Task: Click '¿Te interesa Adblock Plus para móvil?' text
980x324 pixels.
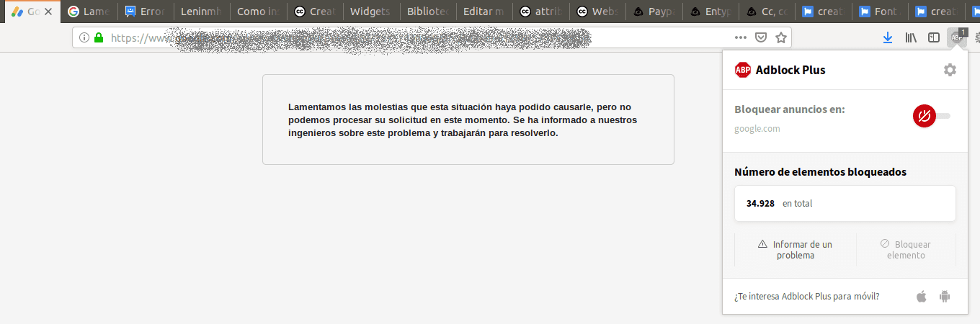Action: pos(806,296)
